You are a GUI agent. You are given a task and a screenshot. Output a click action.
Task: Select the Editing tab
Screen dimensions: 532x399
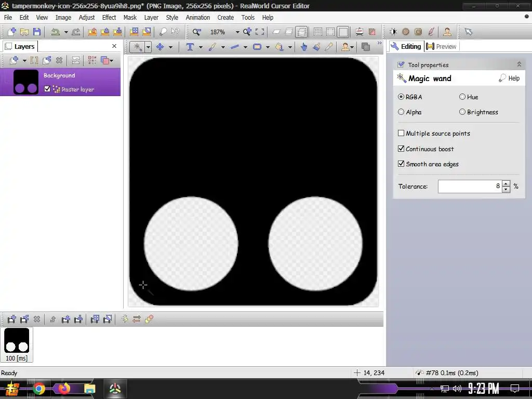click(406, 46)
